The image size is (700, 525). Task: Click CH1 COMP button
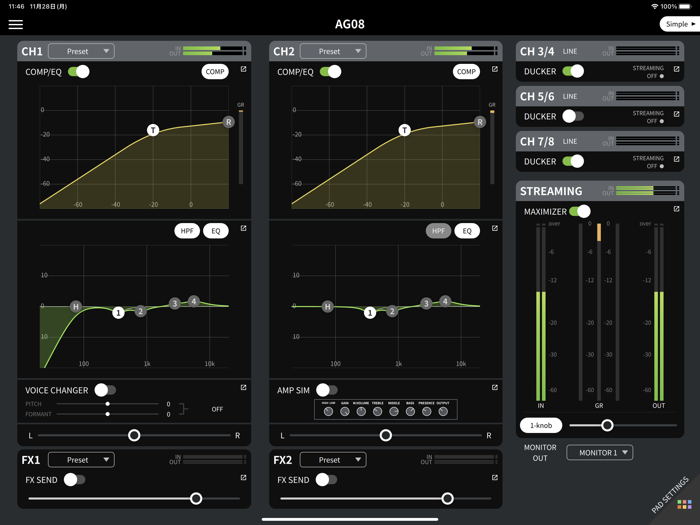pos(215,71)
